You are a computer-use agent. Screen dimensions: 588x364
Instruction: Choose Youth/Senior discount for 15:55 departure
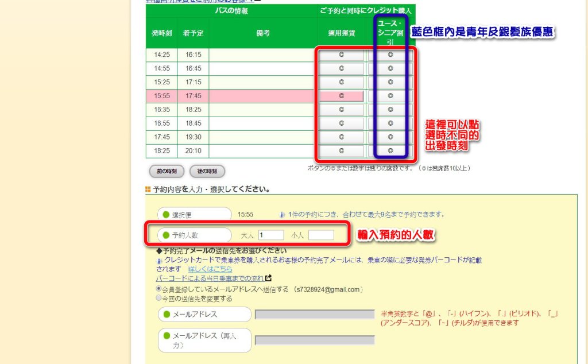coord(390,96)
